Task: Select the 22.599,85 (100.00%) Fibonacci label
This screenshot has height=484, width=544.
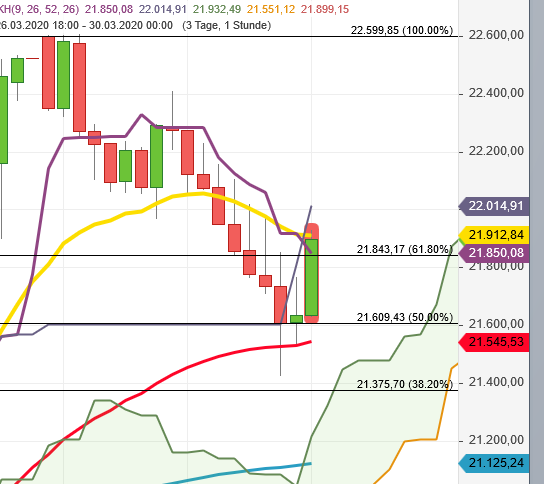Action: click(x=402, y=31)
